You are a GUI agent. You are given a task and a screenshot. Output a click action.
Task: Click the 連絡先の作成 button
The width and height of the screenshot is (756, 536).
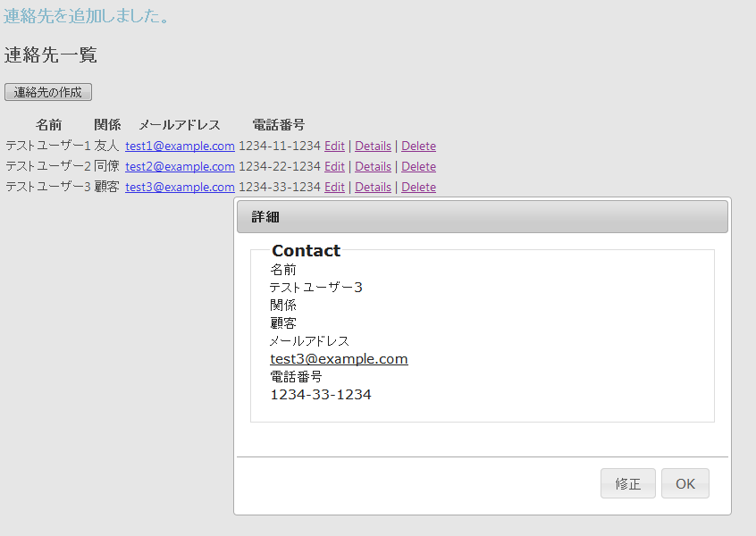click(x=48, y=92)
